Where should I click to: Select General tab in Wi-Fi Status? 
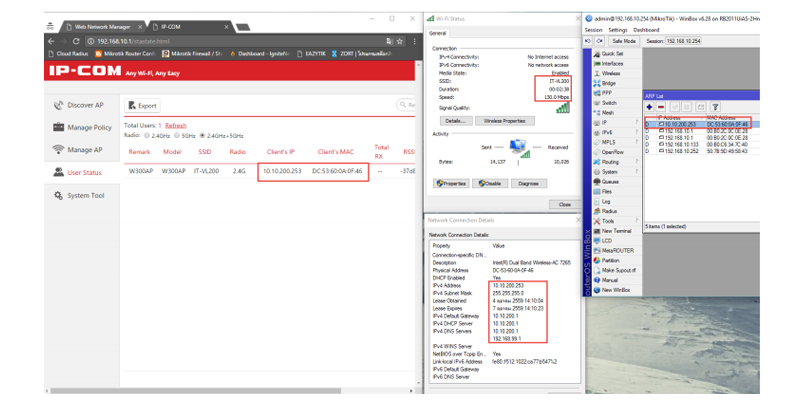[x=437, y=33]
